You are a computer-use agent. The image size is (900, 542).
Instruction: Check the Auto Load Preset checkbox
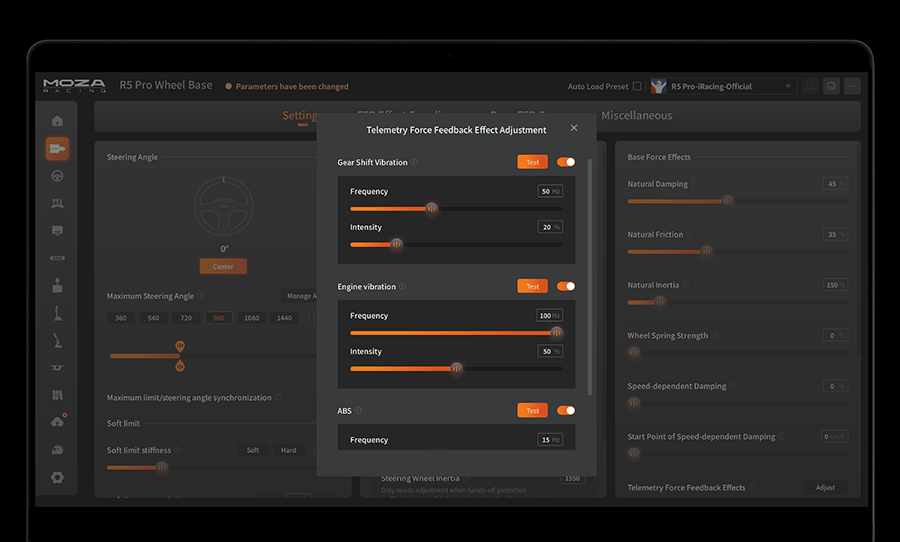tap(637, 86)
